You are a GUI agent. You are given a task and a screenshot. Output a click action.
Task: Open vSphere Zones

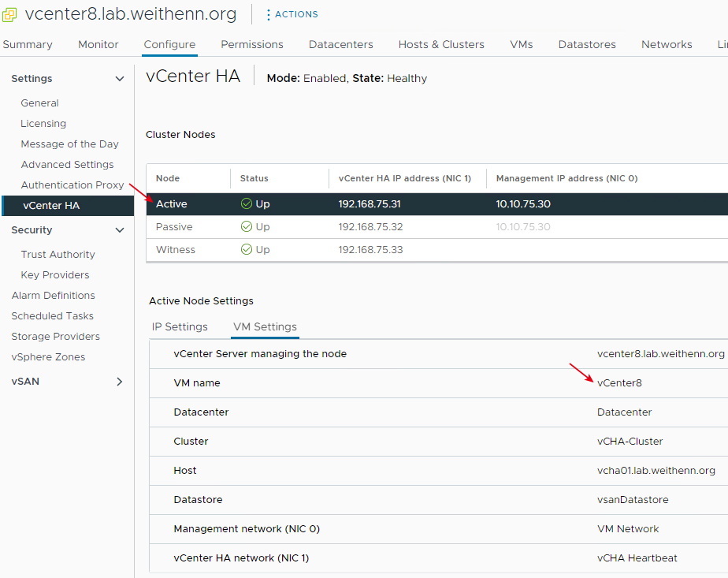48,357
